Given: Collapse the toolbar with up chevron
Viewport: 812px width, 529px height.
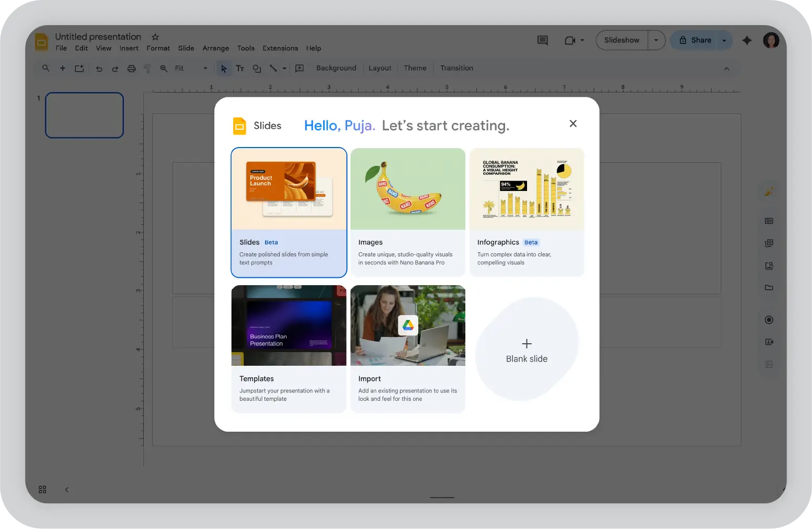Looking at the screenshot, I should pyautogui.click(x=726, y=69).
